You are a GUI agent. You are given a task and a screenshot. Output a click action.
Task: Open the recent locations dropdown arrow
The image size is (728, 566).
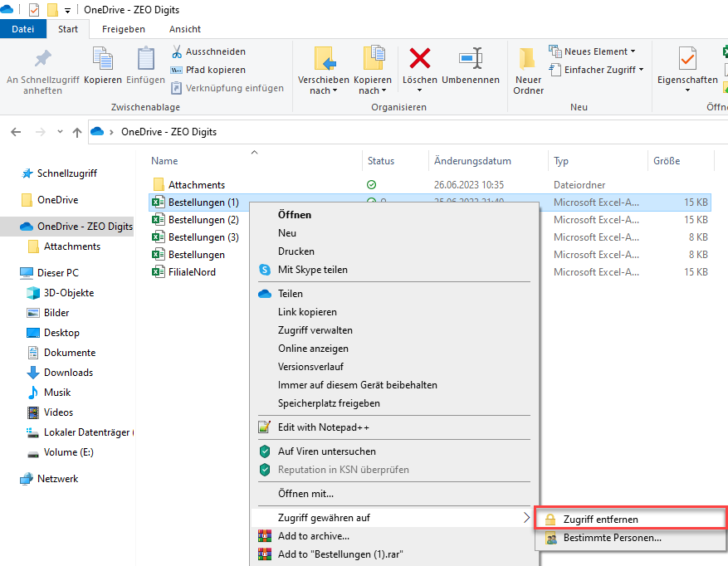tap(60, 132)
